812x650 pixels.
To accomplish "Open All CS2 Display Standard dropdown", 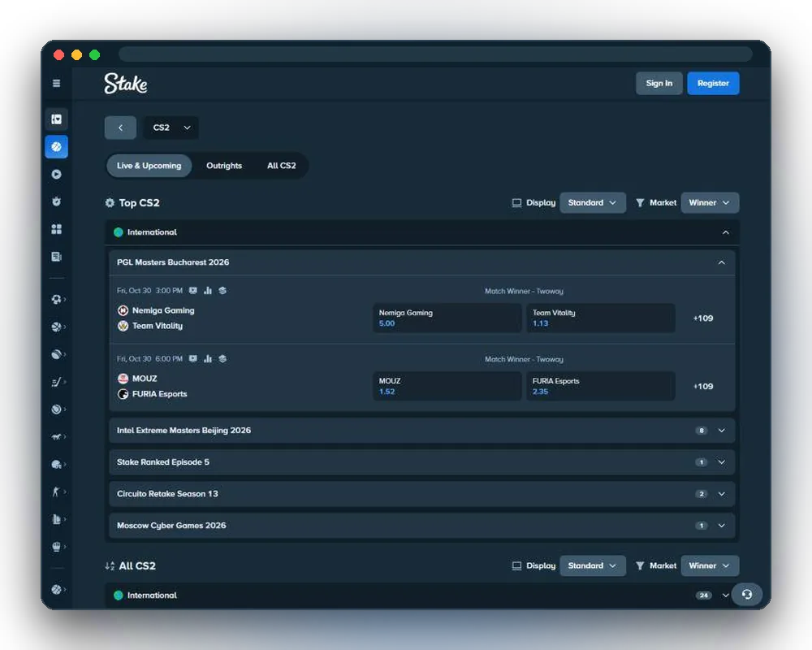I will tap(593, 565).
